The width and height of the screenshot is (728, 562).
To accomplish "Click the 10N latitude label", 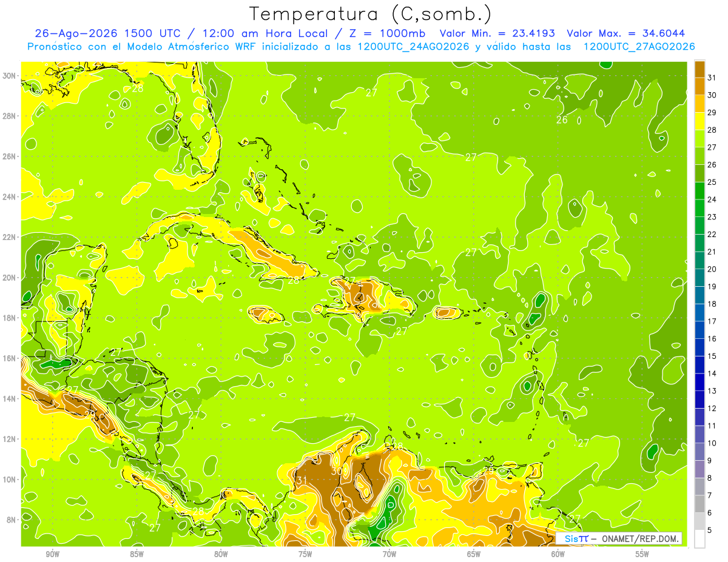I will pos(9,480).
